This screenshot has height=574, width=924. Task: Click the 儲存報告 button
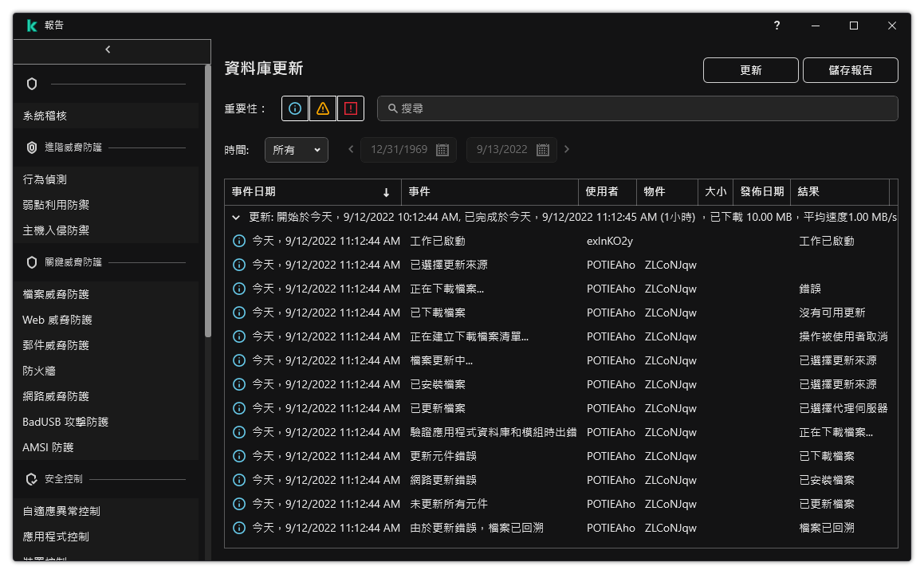tap(850, 69)
